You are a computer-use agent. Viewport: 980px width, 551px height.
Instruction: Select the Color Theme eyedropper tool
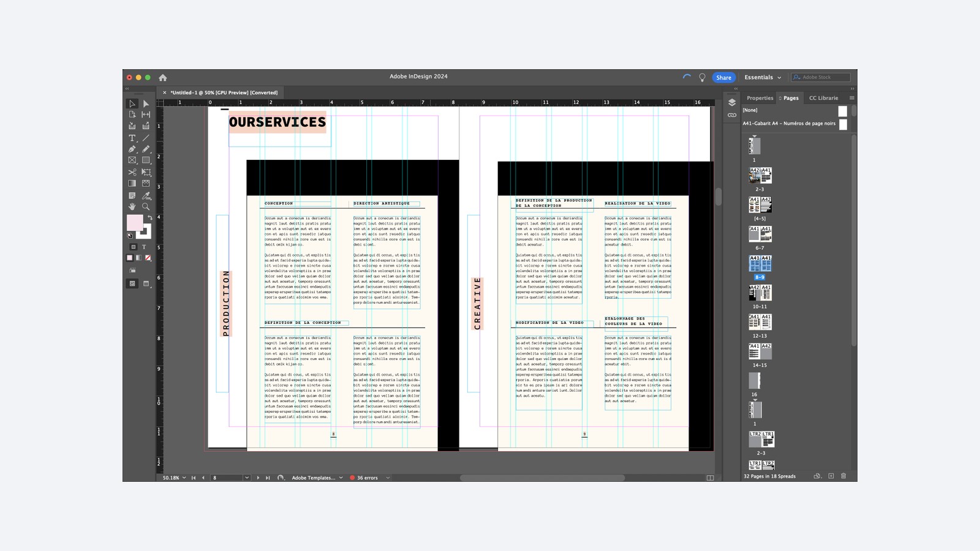pos(146,195)
